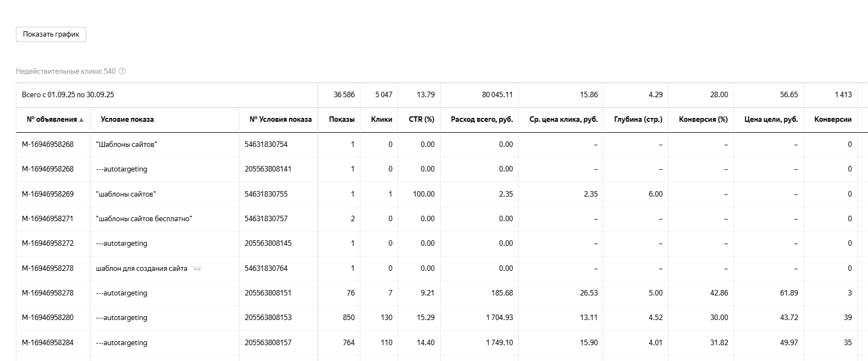
Task: Sort table by Условие показа header
Action: click(x=127, y=120)
